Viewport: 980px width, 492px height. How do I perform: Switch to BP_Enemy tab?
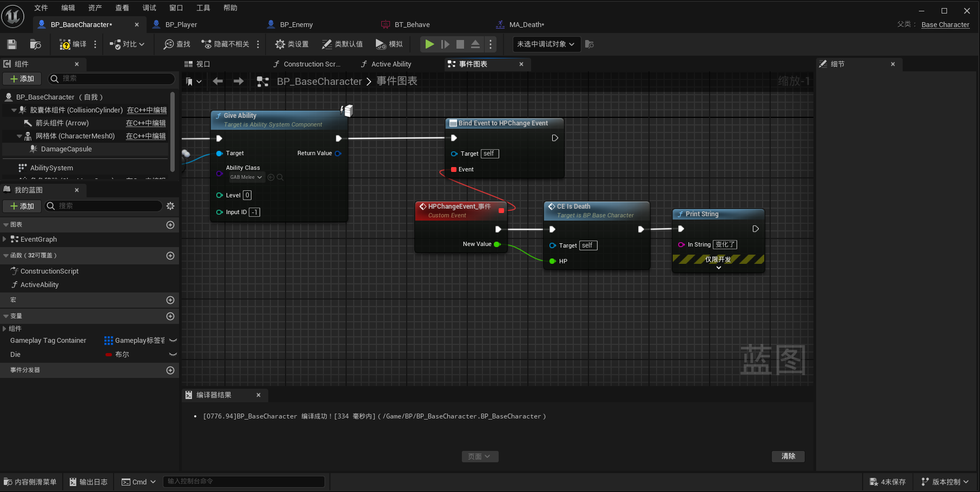click(296, 25)
